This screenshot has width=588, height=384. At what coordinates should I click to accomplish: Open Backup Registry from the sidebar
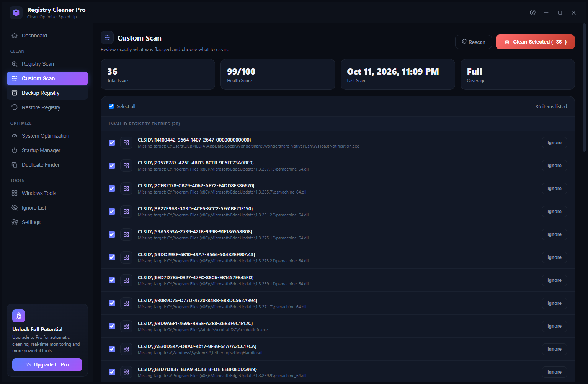click(47, 93)
